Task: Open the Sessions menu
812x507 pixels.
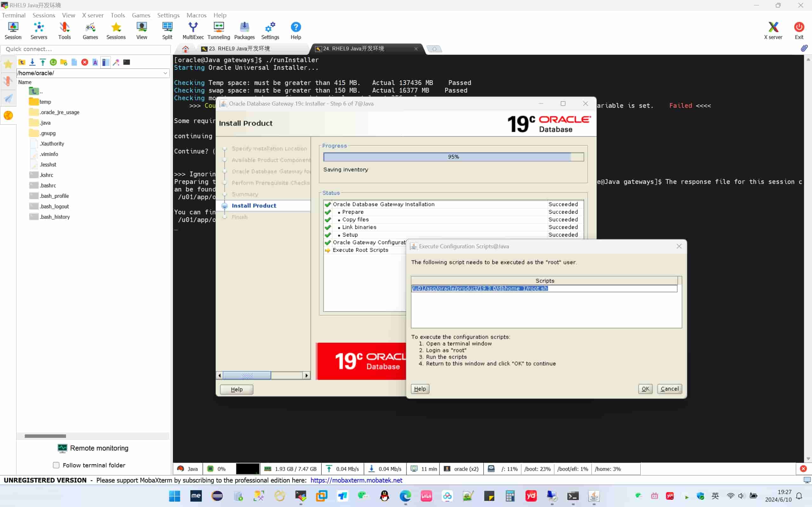Action: tap(43, 15)
